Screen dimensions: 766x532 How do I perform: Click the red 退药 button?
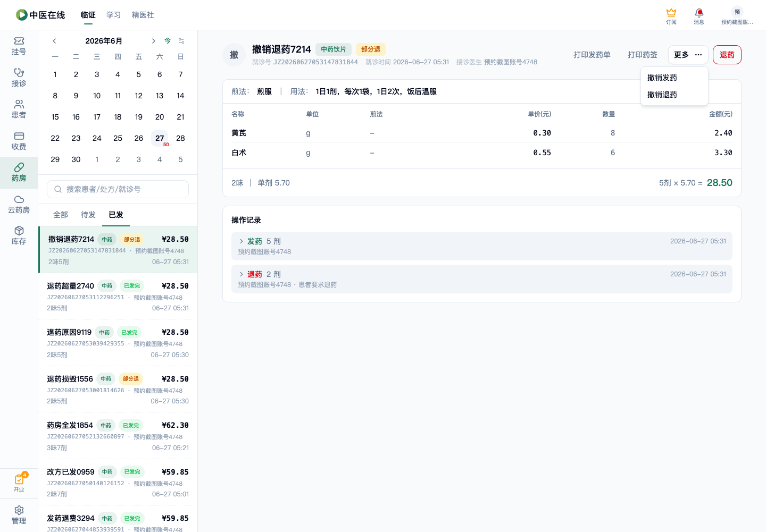[x=727, y=55]
